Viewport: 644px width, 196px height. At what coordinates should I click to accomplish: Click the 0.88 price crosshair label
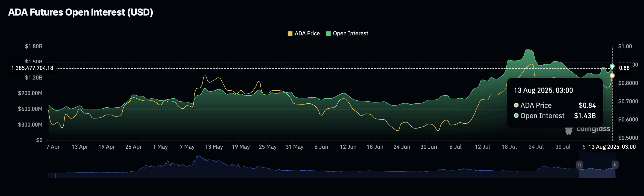click(624, 68)
